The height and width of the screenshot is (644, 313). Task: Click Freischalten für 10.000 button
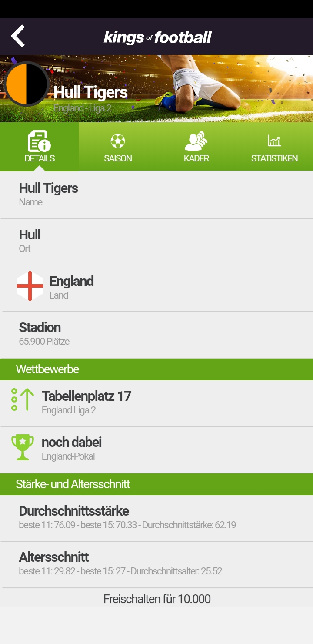click(156, 599)
